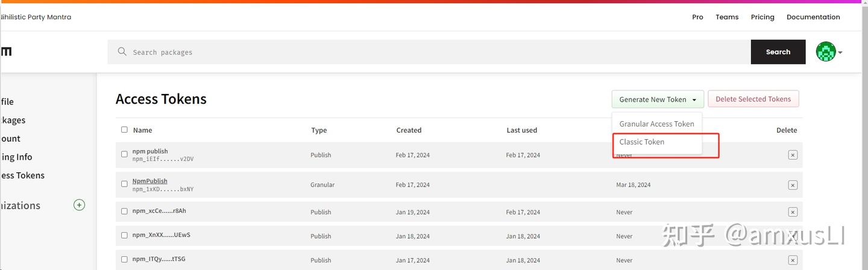Click the search magnifier icon
Viewport: 868px width, 270px height.
point(122,52)
